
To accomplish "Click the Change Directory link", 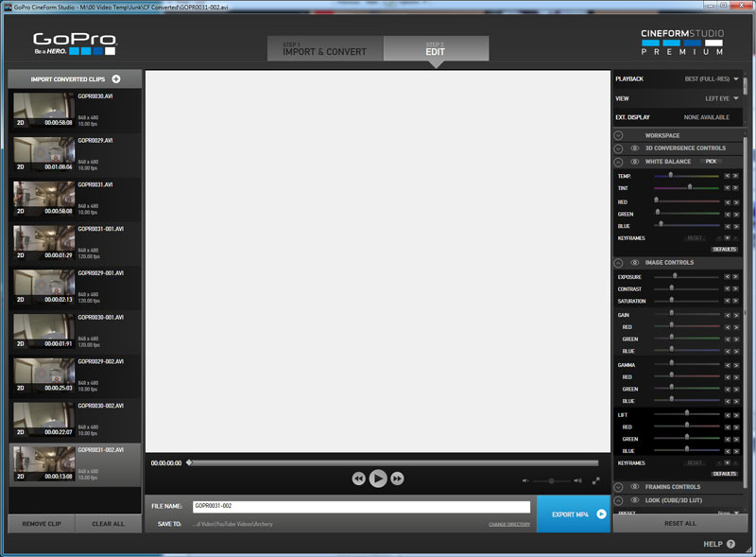I will pyautogui.click(x=509, y=524).
